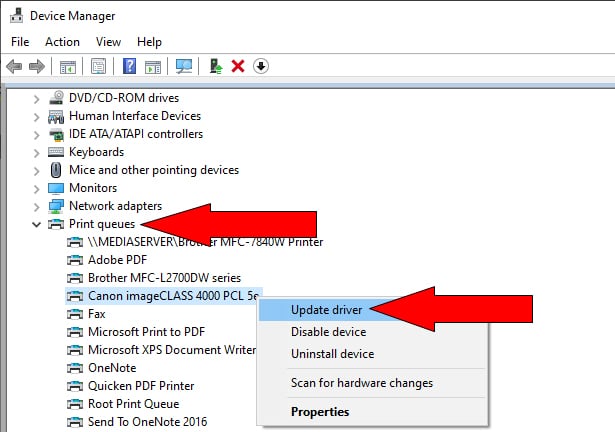Click the down-arrow circle toolbar icon
615x432 pixels.
tap(261, 67)
